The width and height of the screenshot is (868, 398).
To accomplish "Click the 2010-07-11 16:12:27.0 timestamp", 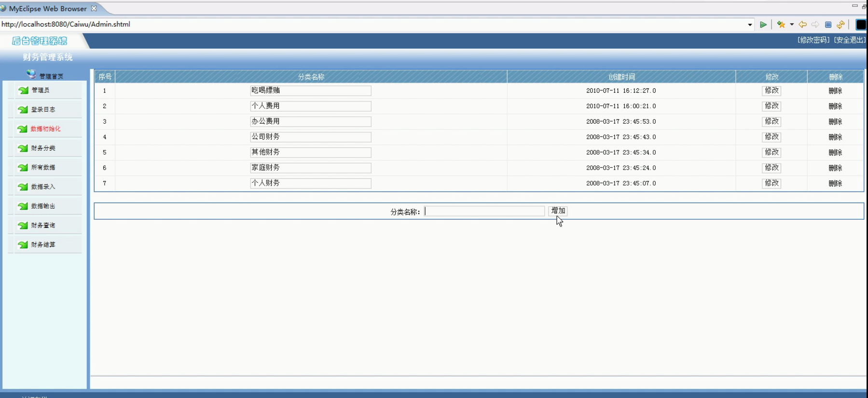I will 621,91.
